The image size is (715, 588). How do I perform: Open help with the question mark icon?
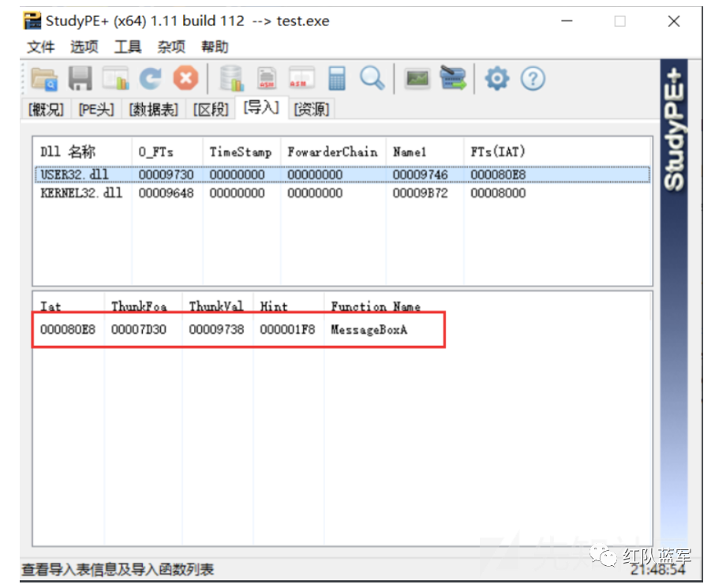click(533, 78)
